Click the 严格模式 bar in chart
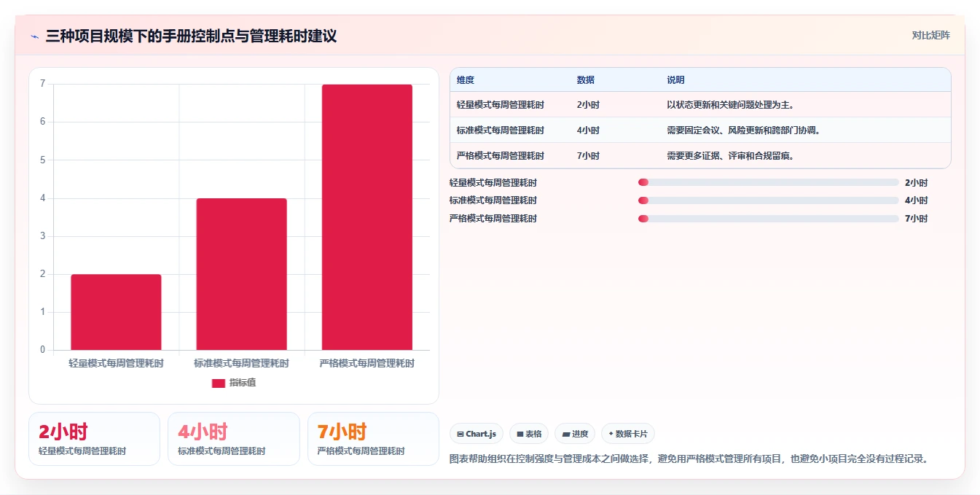The width and height of the screenshot is (980, 495). (x=367, y=217)
